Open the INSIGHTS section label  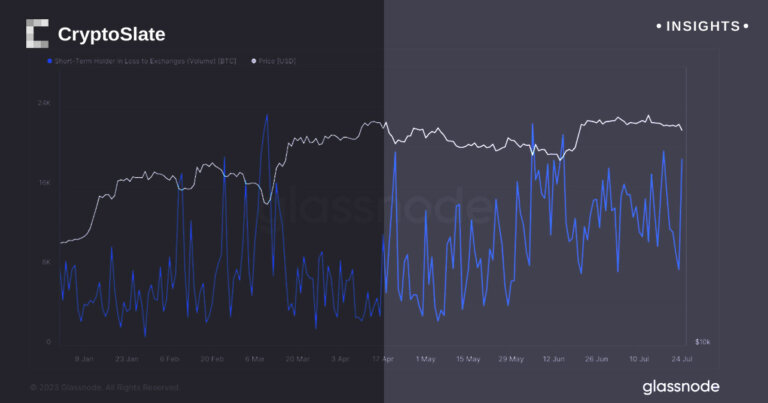pos(700,26)
